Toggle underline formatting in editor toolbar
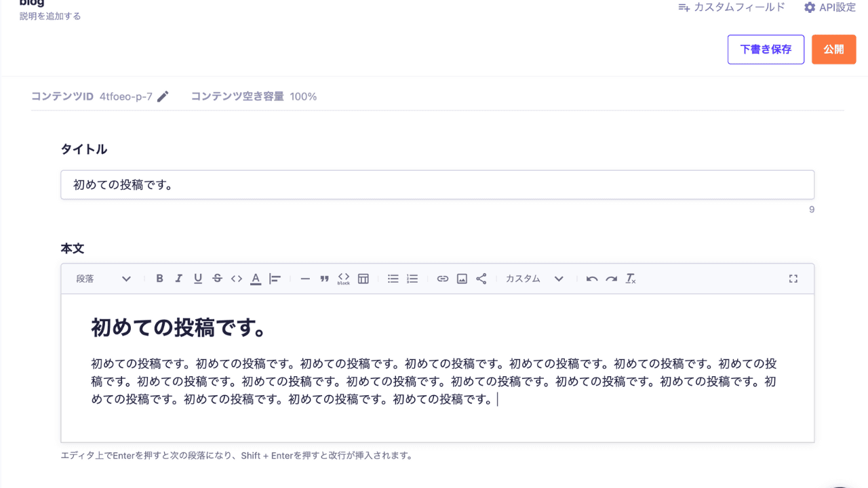This screenshot has height=488, width=868. coord(198,279)
